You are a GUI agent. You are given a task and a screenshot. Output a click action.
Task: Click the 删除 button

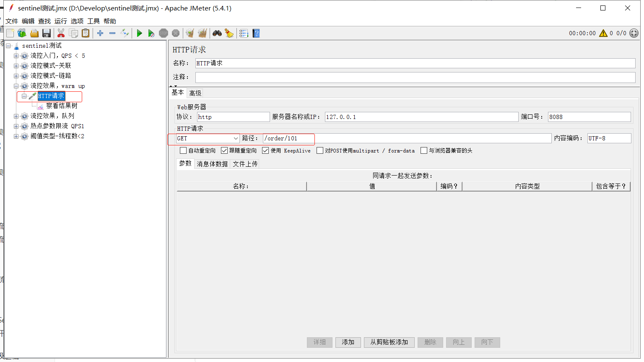tap(430, 342)
